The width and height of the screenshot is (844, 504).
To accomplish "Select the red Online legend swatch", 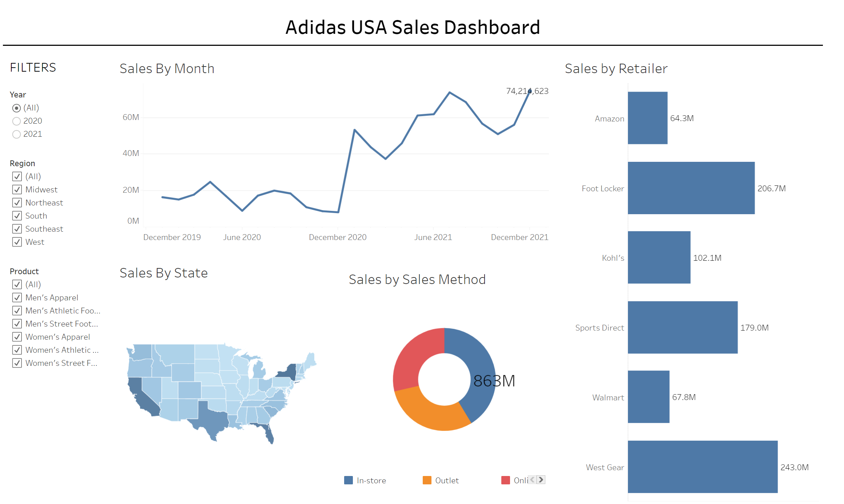I will click(x=505, y=480).
